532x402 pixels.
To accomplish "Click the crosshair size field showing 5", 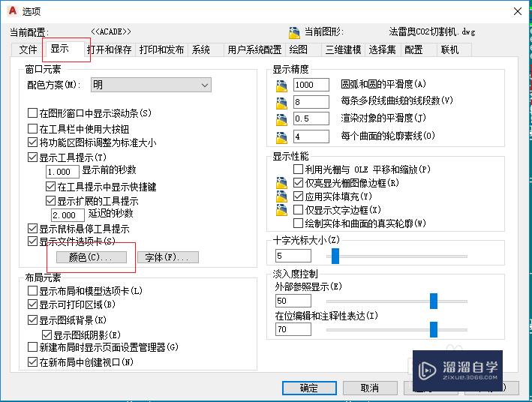I will point(293,256).
